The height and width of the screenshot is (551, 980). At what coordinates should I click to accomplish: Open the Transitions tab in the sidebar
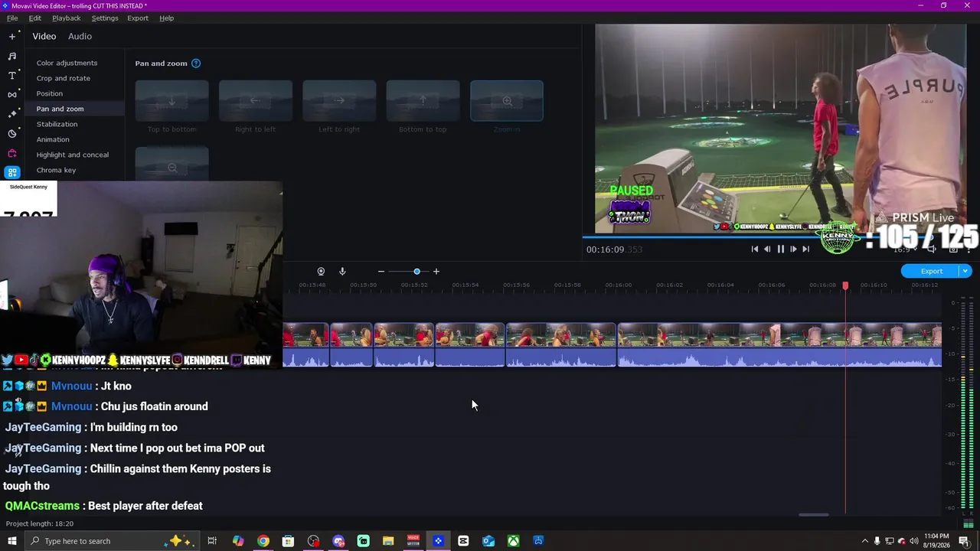pyautogui.click(x=12, y=95)
